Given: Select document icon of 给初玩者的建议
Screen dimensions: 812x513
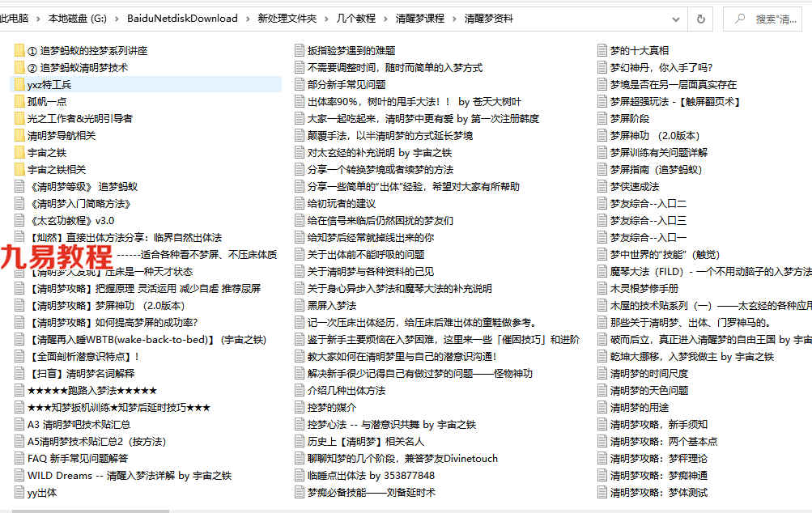Looking at the screenshot, I should tap(300, 204).
